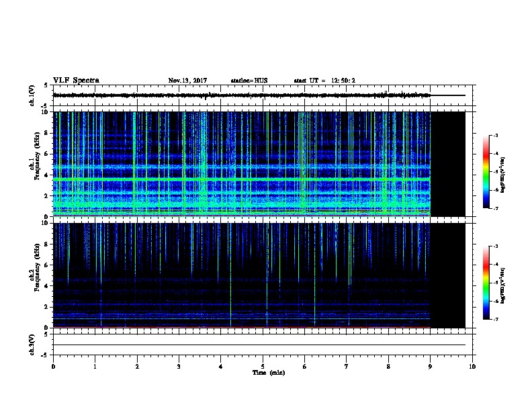The height and width of the screenshot is (411, 532).
Task: Click the ch.3 voltage tick label "-5"
Action: [x=45, y=355]
